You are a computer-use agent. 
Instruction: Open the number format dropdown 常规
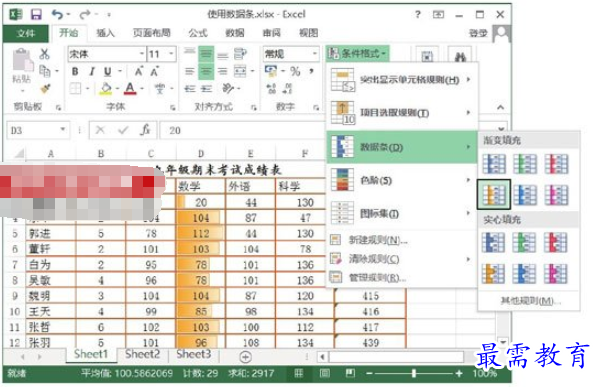point(291,54)
